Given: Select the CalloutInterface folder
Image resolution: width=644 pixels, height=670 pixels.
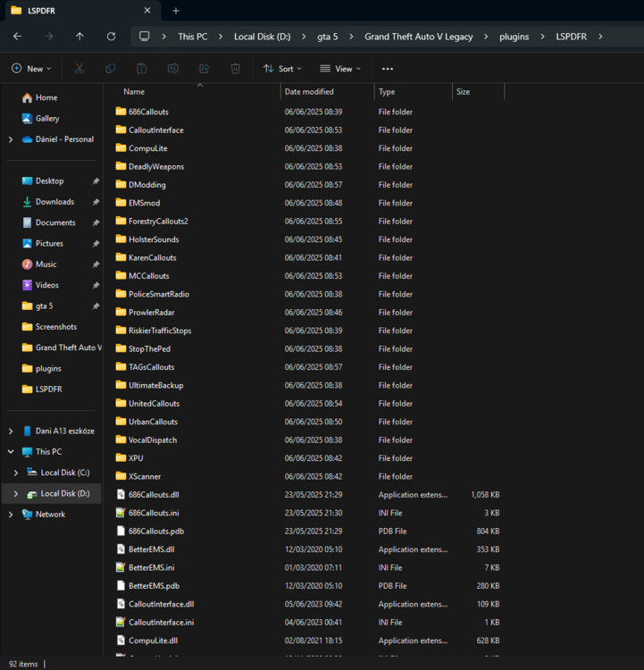Looking at the screenshot, I should (156, 130).
